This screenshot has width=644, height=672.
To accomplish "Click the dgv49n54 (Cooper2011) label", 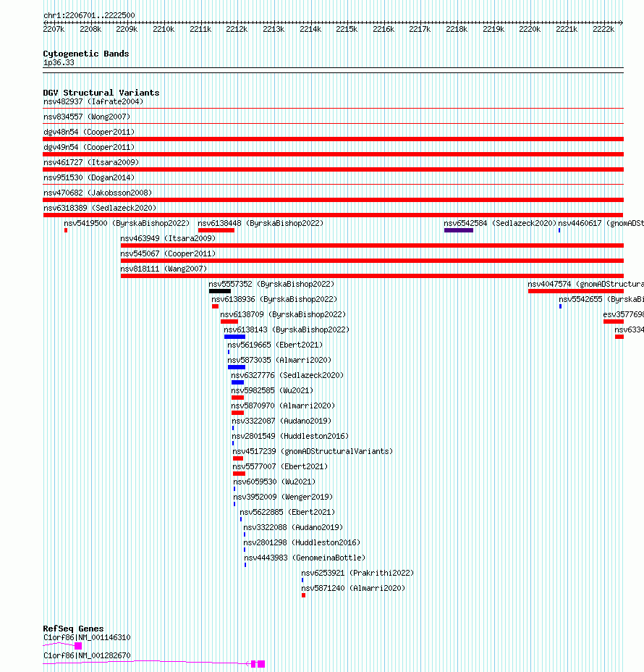I will tap(89, 147).
